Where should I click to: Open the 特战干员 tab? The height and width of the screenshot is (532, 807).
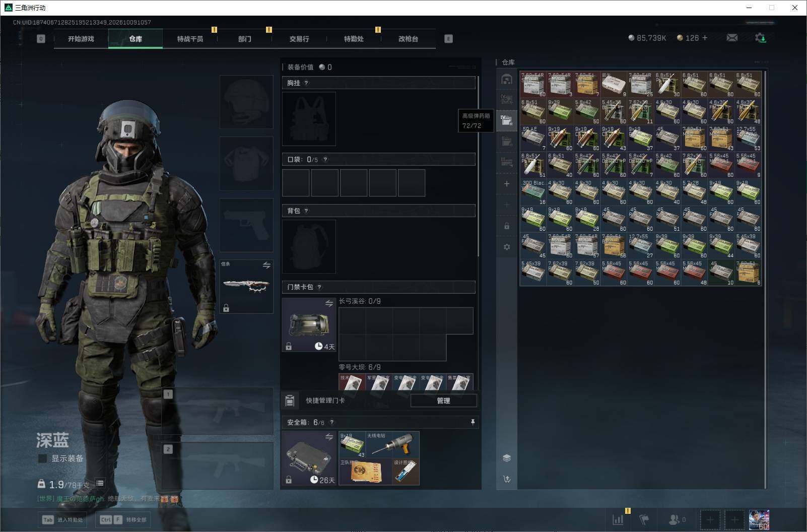(190, 39)
